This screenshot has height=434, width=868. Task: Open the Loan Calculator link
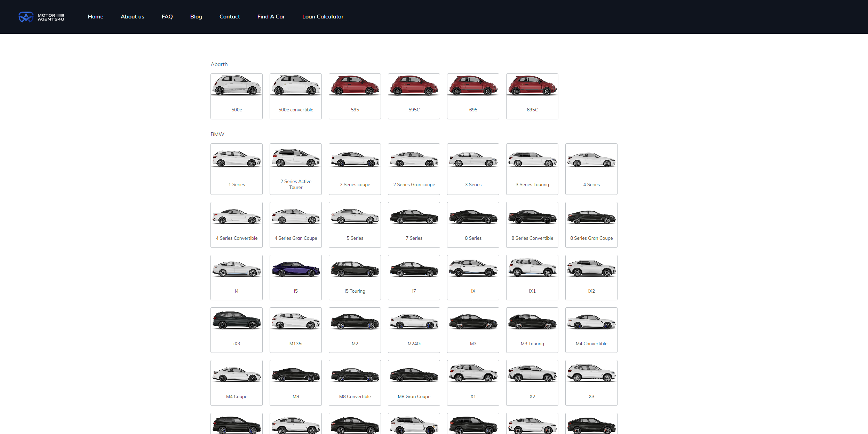323,17
